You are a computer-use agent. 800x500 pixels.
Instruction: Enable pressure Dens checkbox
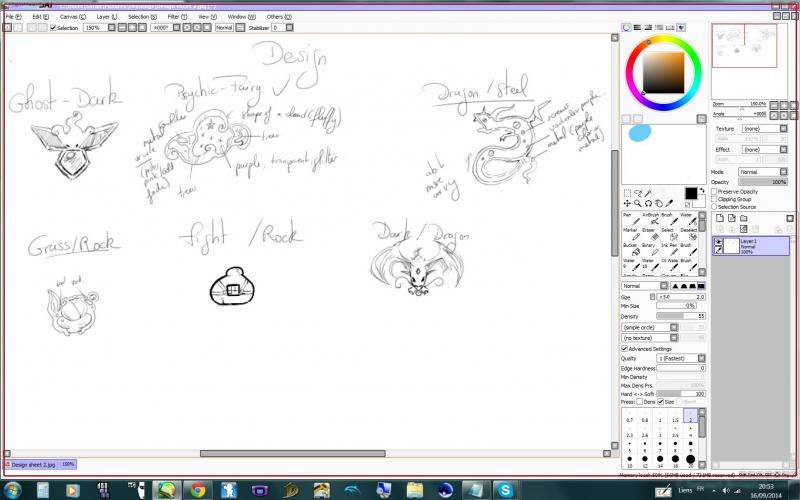coord(639,402)
